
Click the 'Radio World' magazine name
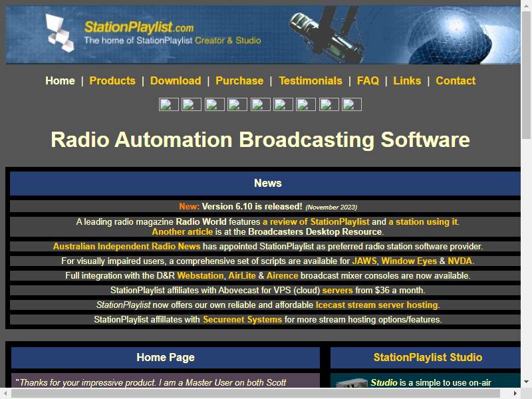pos(201,222)
